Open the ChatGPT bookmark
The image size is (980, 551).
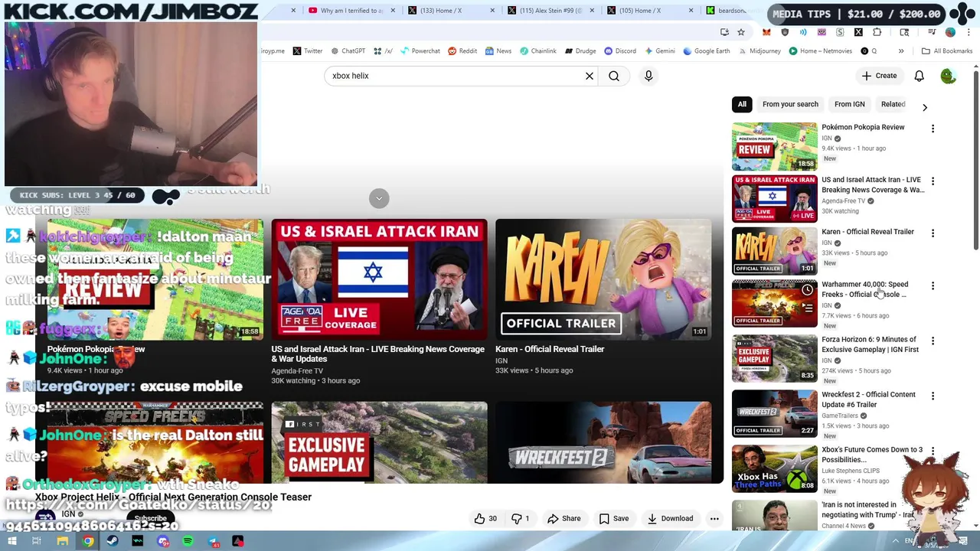348,51
